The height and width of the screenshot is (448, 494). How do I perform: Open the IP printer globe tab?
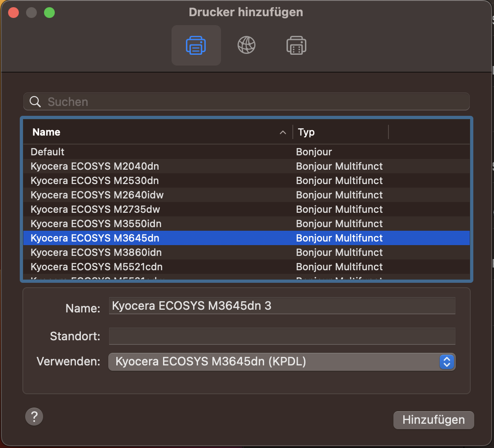point(247,45)
